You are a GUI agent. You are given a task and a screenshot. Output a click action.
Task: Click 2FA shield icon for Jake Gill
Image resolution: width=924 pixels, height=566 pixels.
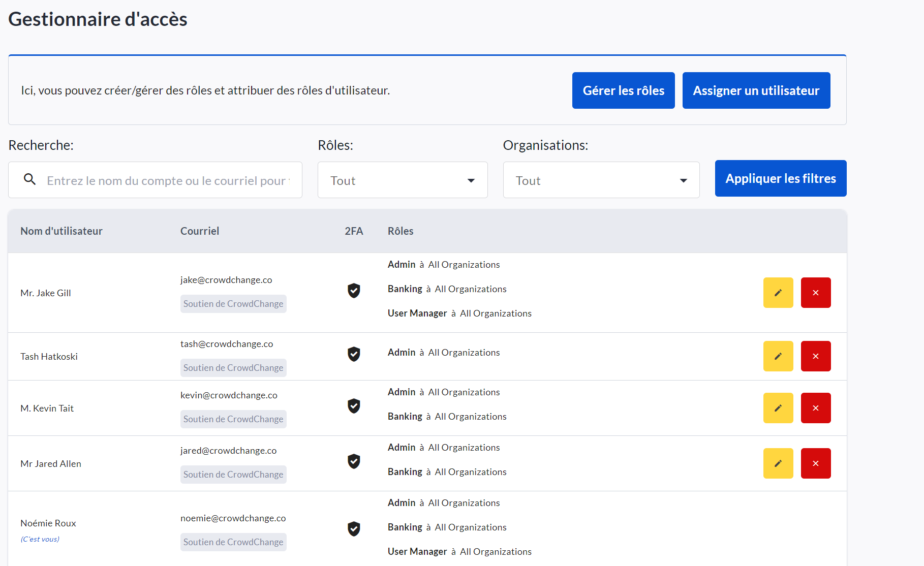tap(354, 291)
